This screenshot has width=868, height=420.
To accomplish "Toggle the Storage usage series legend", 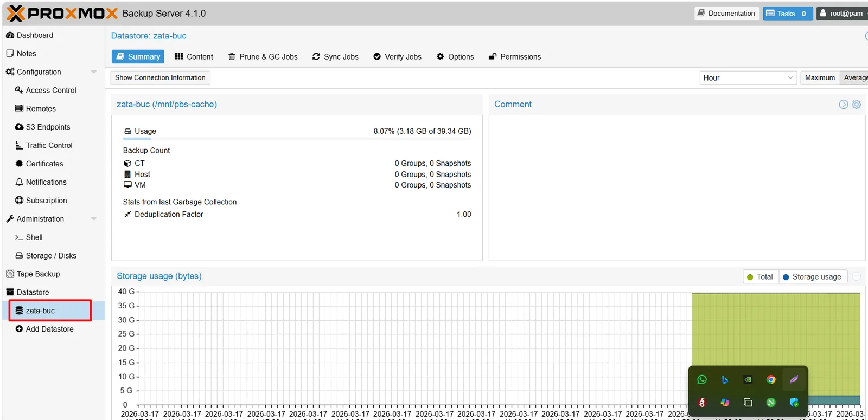I will [812, 277].
